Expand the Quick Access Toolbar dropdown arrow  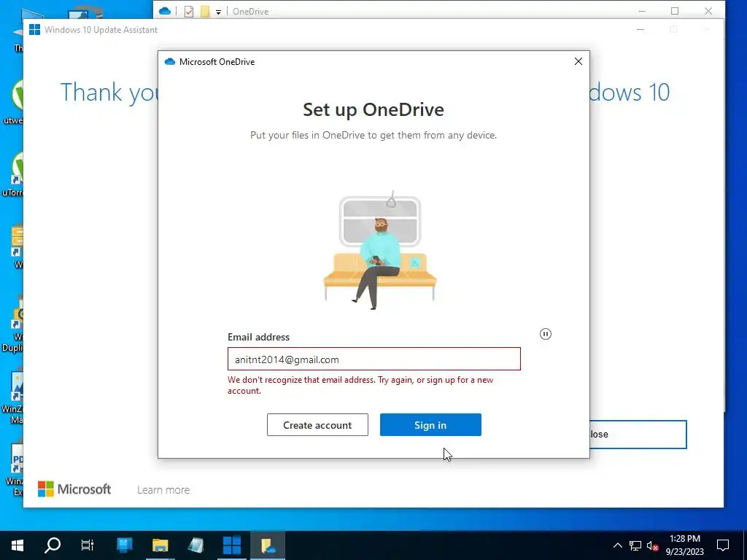pyautogui.click(x=218, y=12)
